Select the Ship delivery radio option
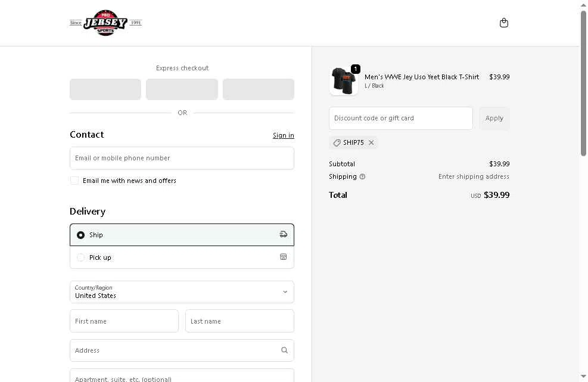The width and height of the screenshot is (588, 382). (x=80, y=235)
